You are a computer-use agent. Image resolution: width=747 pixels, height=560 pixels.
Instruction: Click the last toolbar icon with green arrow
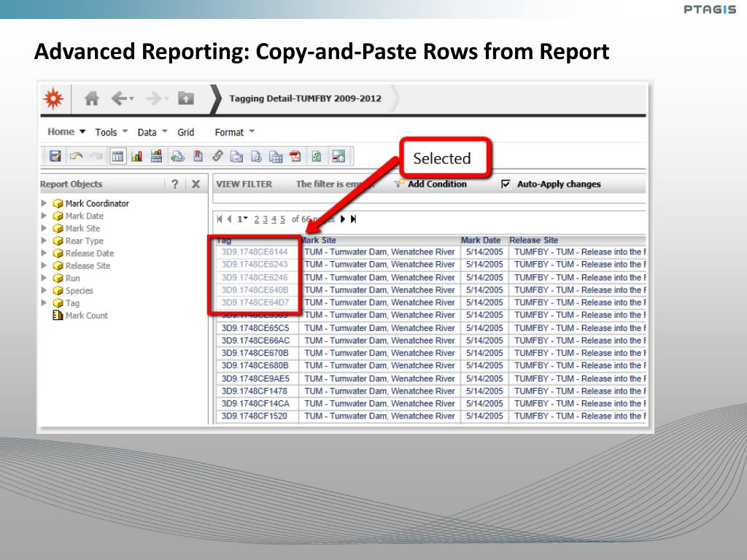coord(338,156)
